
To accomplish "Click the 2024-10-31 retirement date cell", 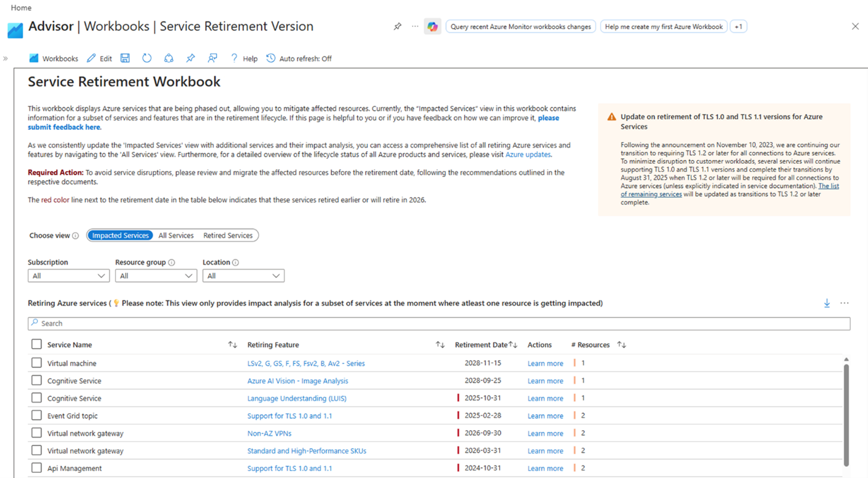I will [483, 468].
